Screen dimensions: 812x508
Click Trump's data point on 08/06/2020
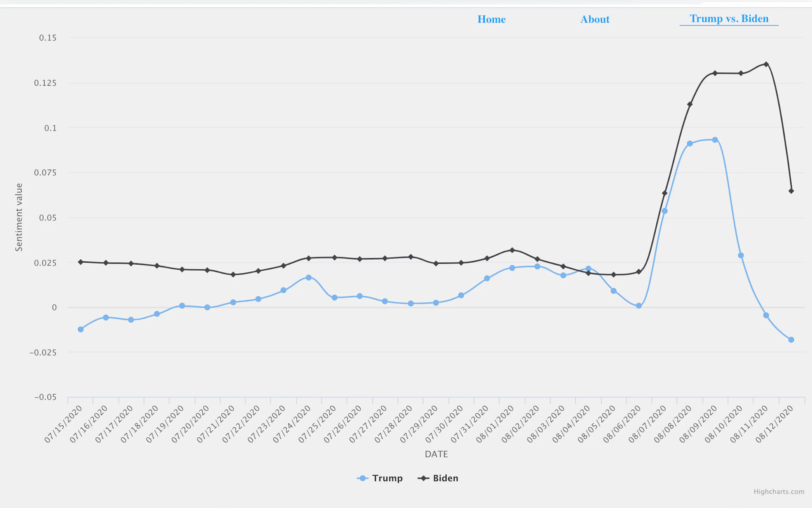point(639,306)
